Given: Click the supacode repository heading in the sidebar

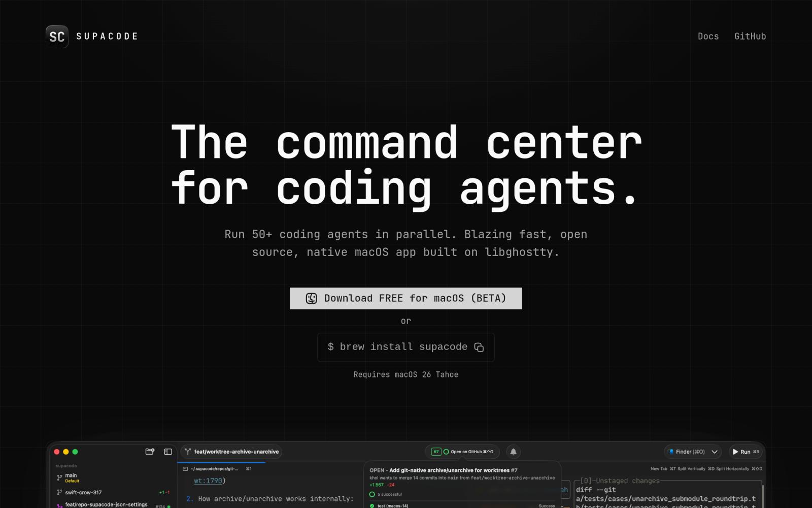Looking at the screenshot, I should [66, 465].
